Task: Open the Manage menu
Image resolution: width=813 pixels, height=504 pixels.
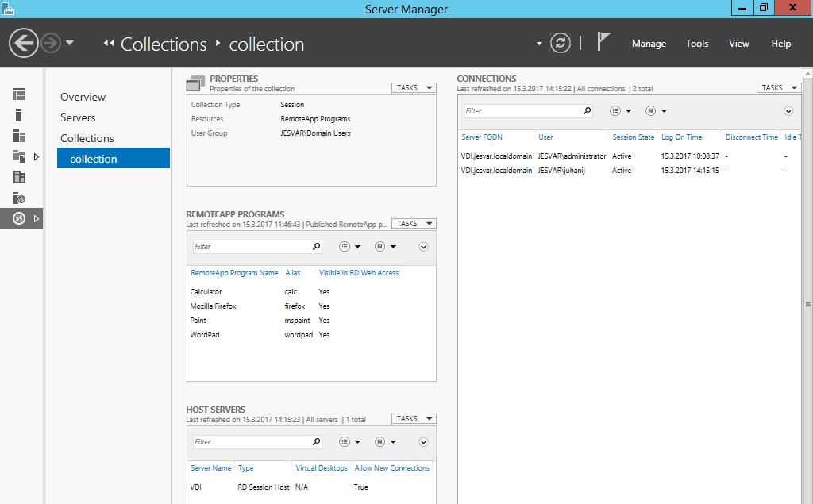Action: [649, 44]
